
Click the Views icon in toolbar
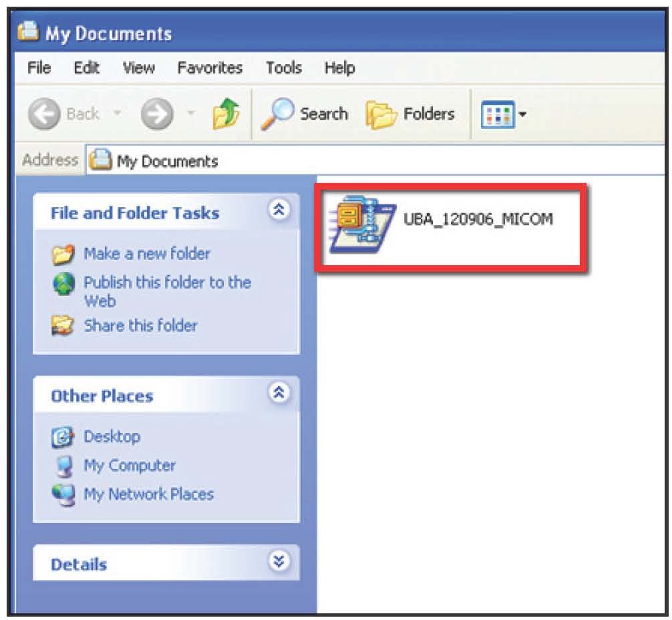[x=497, y=114]
